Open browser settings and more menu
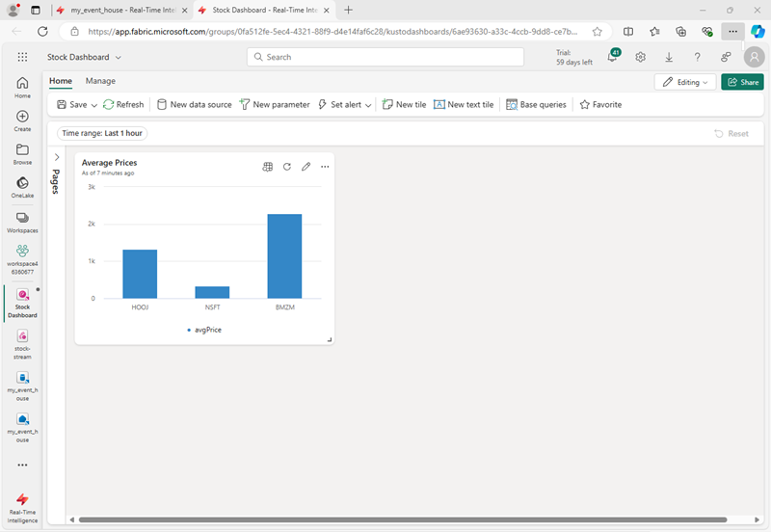Screen dimensions: 771x532 click(x=732, y=32)
